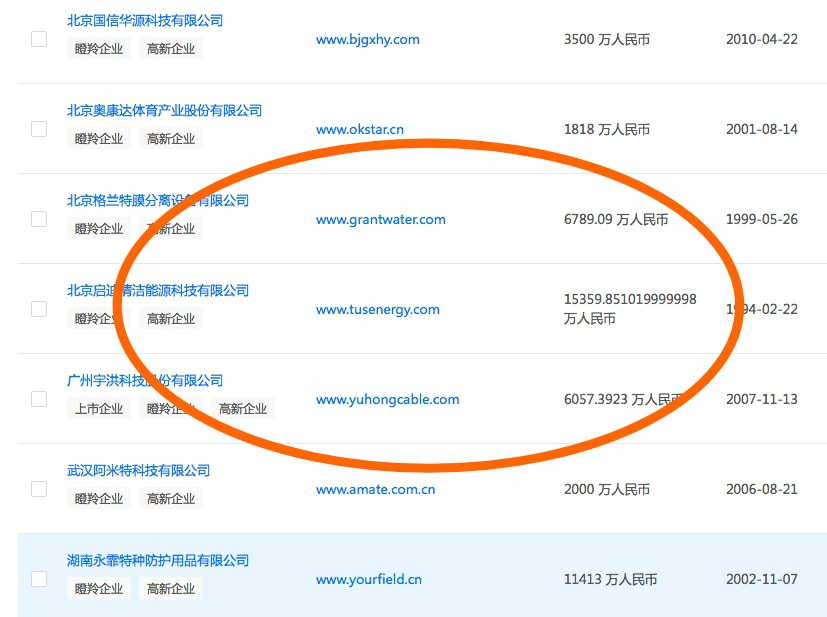827x617 pixels.
Task: Open the www.yourfield.cn link
Action: click(368, 579)
